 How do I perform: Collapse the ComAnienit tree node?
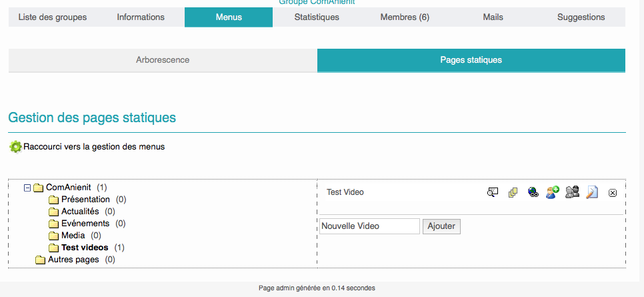click(27, 188)
